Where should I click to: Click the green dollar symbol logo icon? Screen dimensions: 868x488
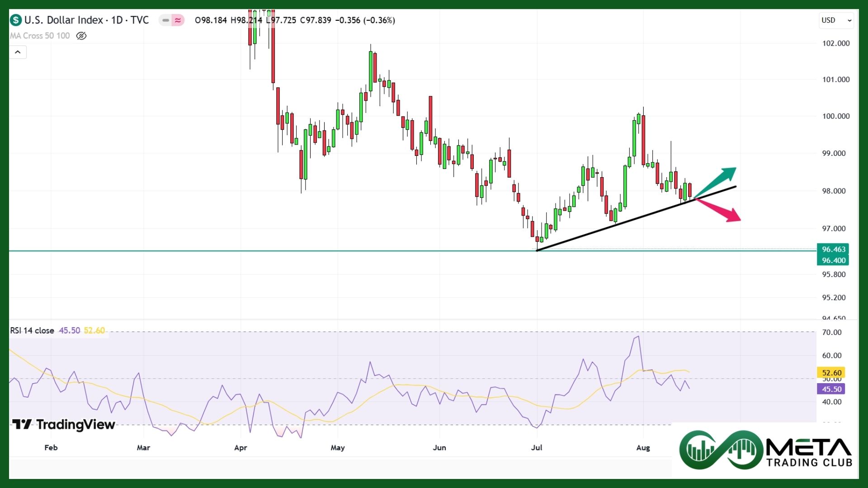click(x=16, y=20)
